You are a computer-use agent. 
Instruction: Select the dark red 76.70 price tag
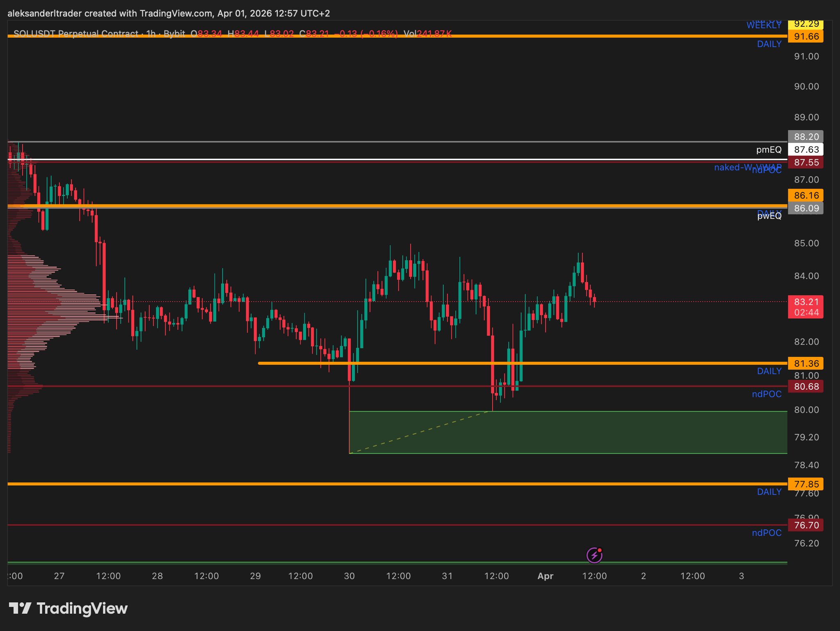click(x=806, y=525)
